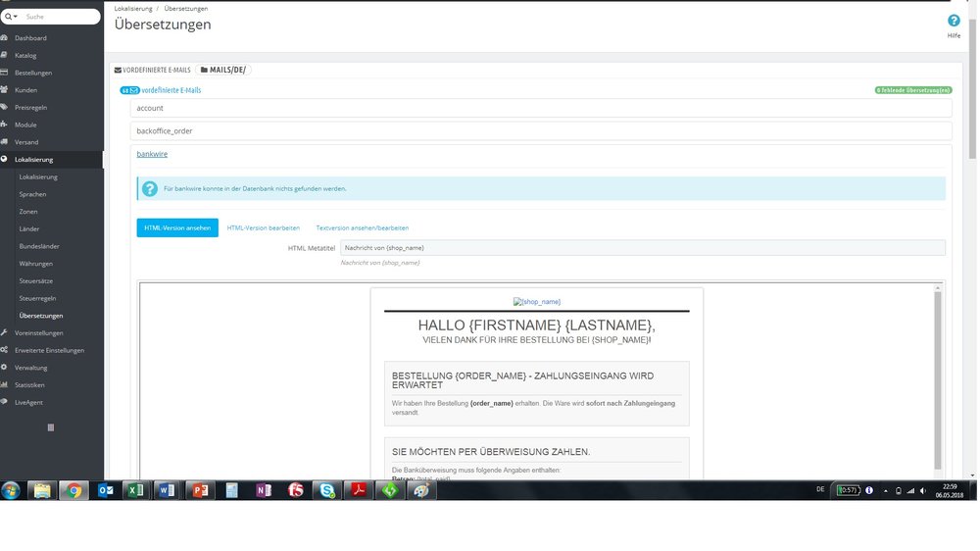The height and width of the screenshot is (551, 980).
Task: Open Dashboard in the sidebar
Action: click(x=30, y=38)
